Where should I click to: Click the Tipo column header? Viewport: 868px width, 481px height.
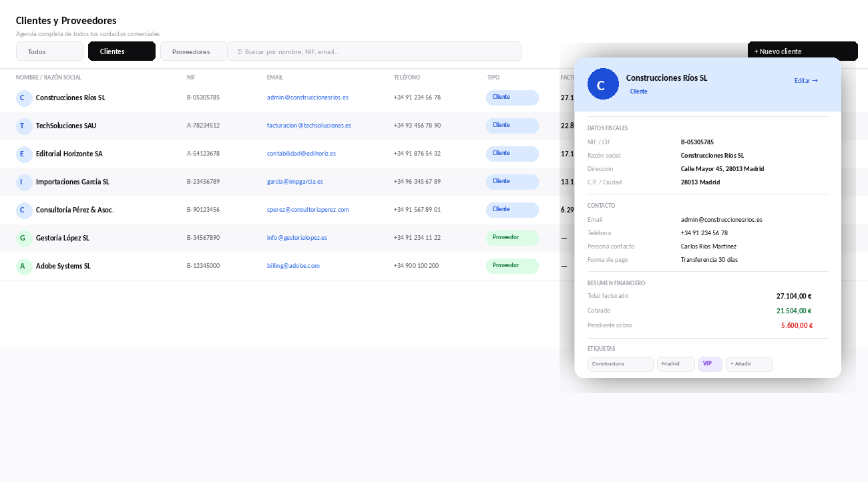[493, 77]
